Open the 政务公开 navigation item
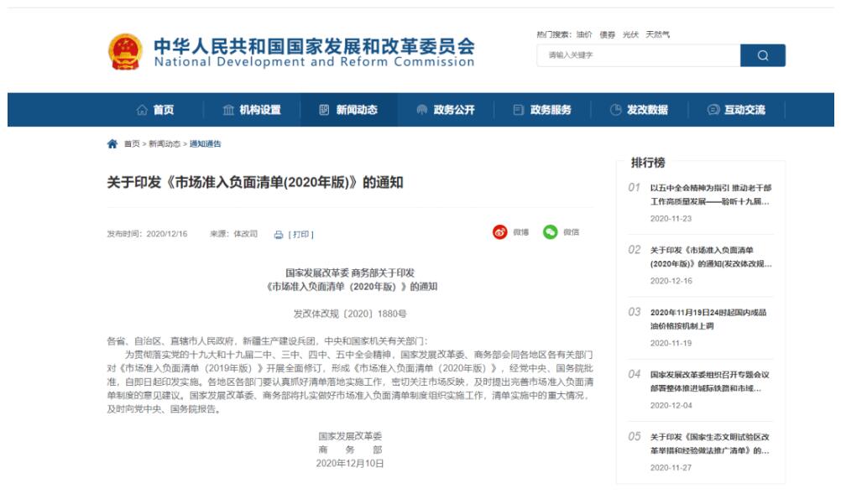This screenshot has height=504, width=841. click(446, 110)
